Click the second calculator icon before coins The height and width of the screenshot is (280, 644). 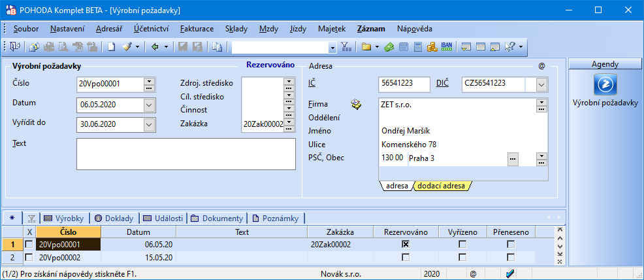coord(418,47)
